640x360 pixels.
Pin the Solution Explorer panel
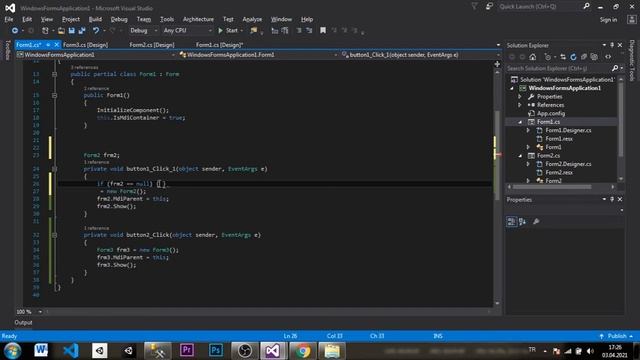tap(612, 45)
